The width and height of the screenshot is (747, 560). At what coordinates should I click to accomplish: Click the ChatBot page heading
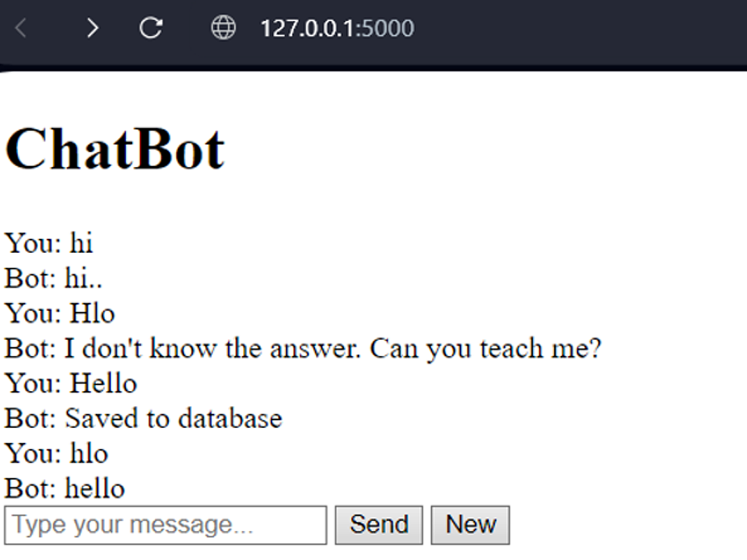(115, 149)
